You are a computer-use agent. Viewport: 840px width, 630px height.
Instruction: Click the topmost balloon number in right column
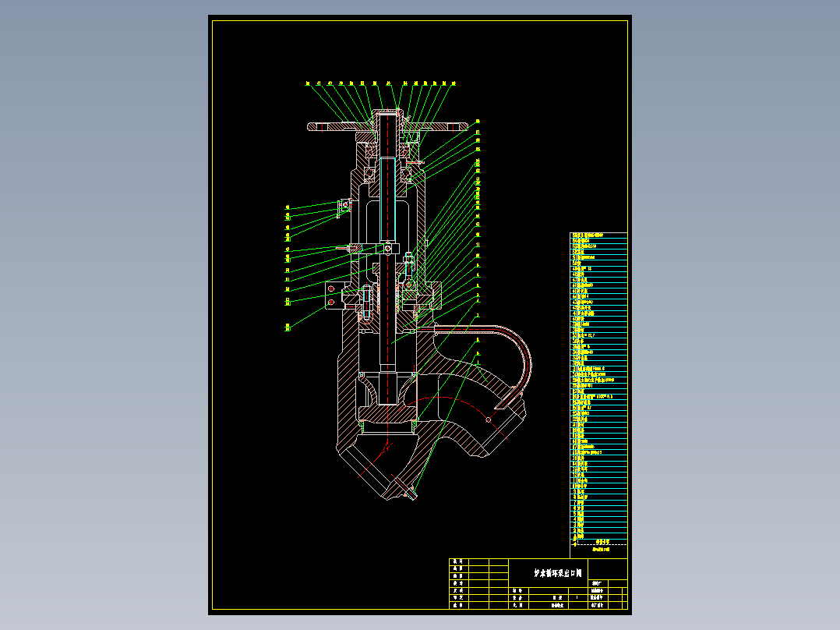click(x=478, y=122)
